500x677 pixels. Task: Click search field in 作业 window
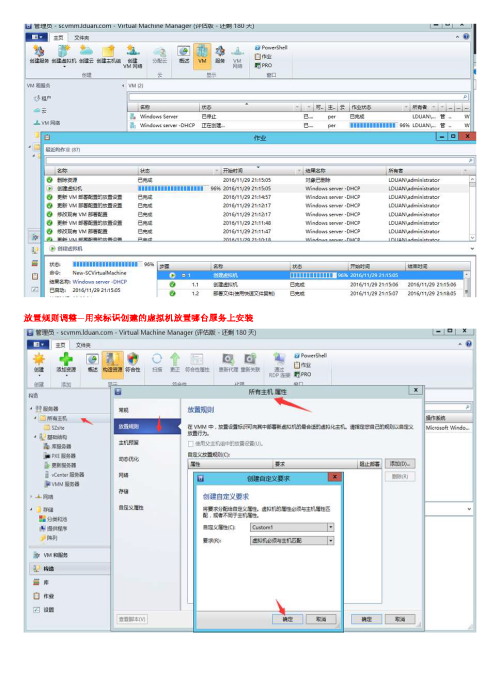pyautogui.click(x=259, y=161)
